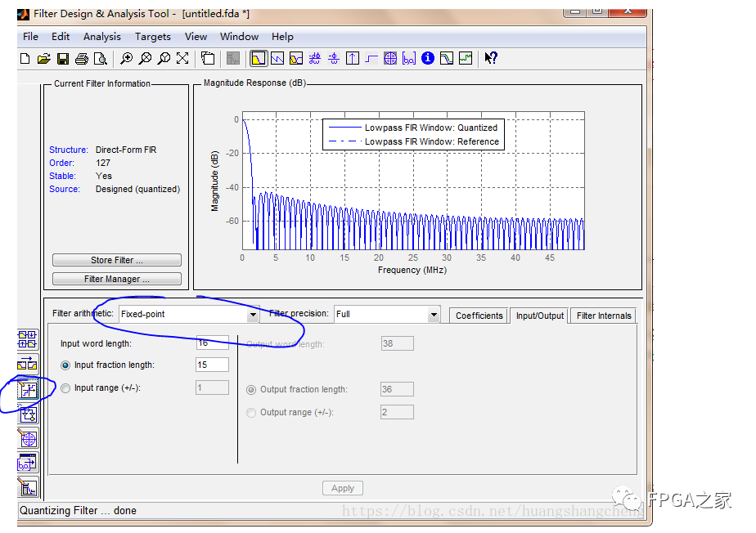
Task: Select the Input range (+/-) radio button
Action: 65,388
